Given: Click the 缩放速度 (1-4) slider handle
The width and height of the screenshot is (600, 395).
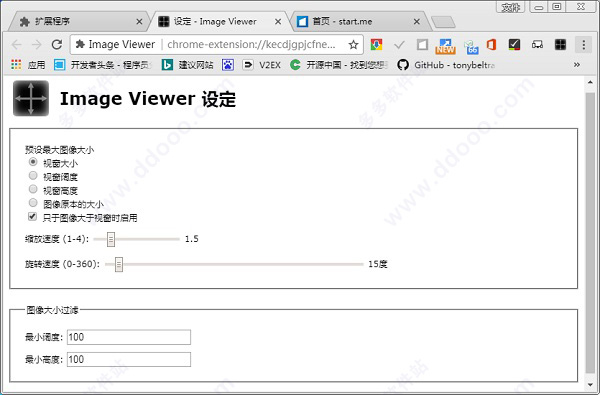Looking at the screenshot, I should coord(111,239).
